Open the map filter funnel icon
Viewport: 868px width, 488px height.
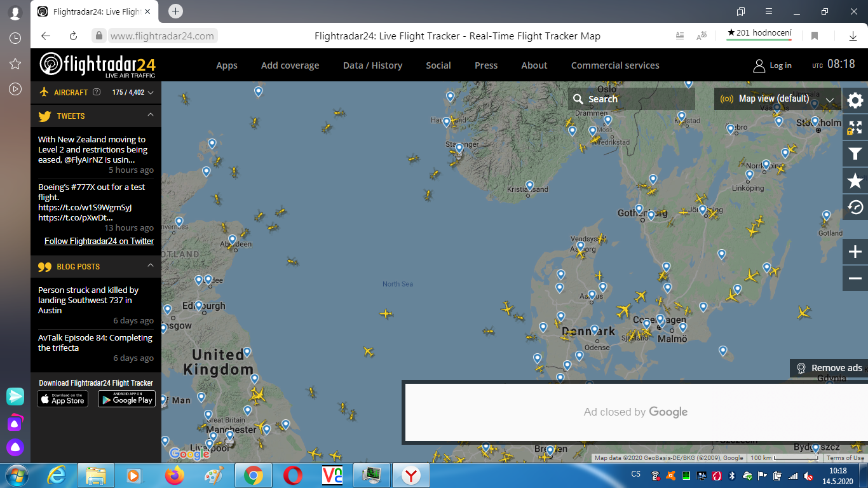(855, 154)
